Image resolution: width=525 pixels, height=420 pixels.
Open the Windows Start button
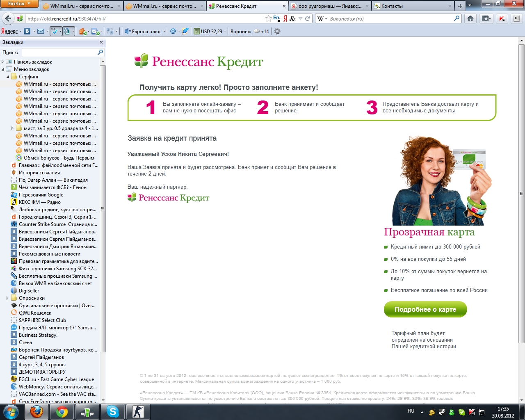point(11,412)
